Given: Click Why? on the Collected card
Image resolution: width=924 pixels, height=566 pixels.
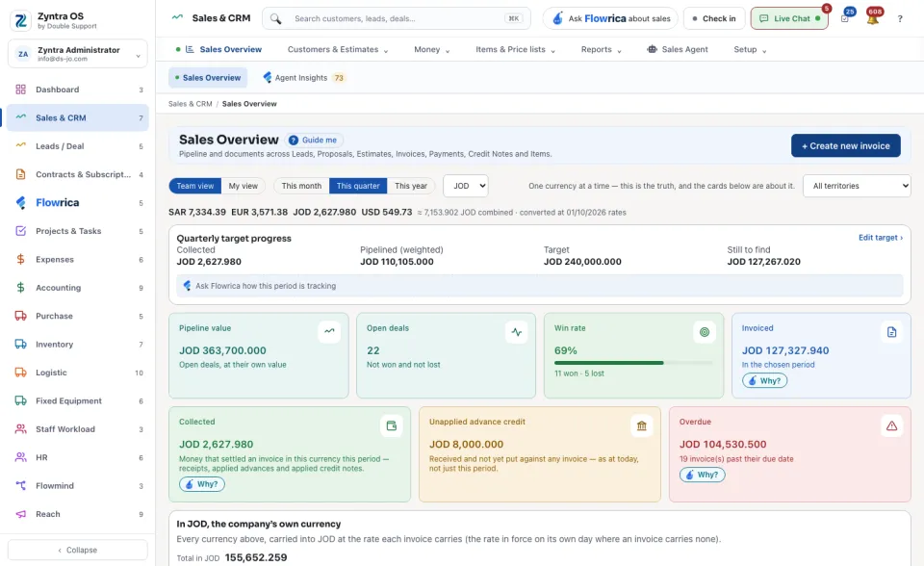Looking at the screenshot, I should click(201, 484).
